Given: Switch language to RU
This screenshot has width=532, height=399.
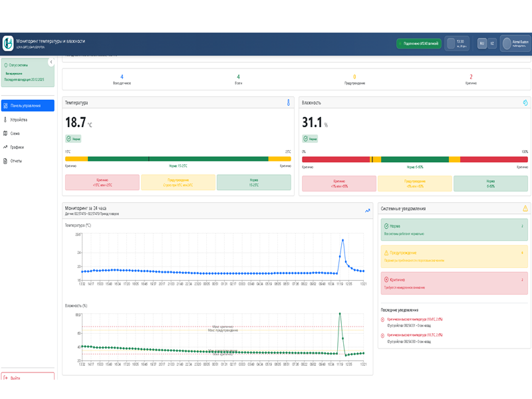Looking at the screenshot, I should coord(481,43).
